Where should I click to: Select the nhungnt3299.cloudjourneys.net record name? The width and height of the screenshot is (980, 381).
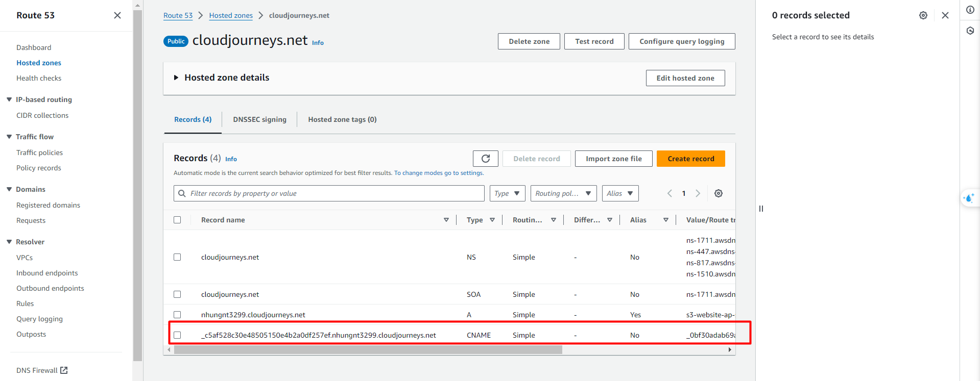coord(253,315)
